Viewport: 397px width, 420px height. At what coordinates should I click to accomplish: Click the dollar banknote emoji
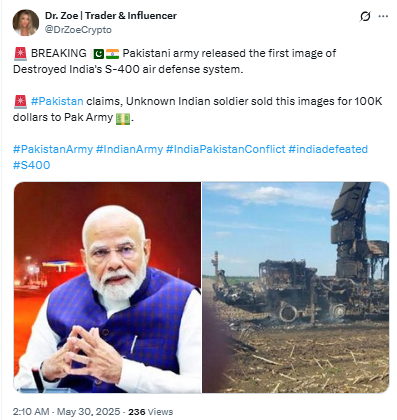point(123,118)
